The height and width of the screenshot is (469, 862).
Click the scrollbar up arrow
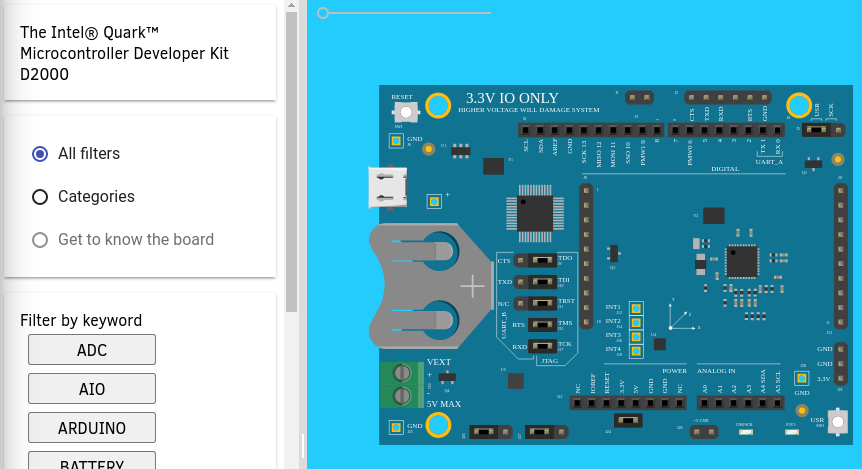(291, 5)
